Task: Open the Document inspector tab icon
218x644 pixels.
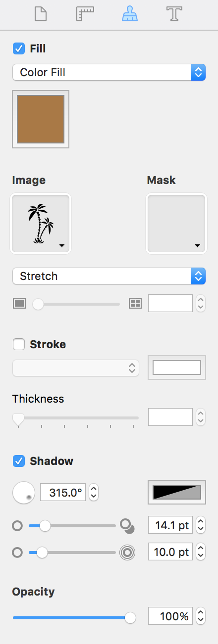Action: [41, 14]
